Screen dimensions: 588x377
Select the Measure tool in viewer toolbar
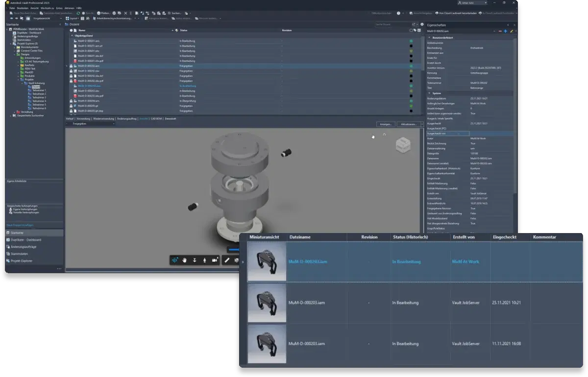click(x=227, y=260)
